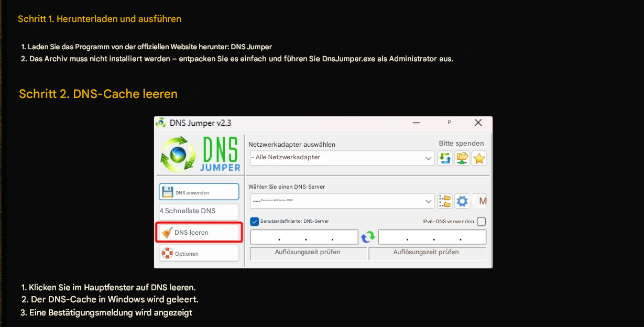Click the 4 Schnellste DNS button
Screen dimensions: 644x327
pos(199,211)
